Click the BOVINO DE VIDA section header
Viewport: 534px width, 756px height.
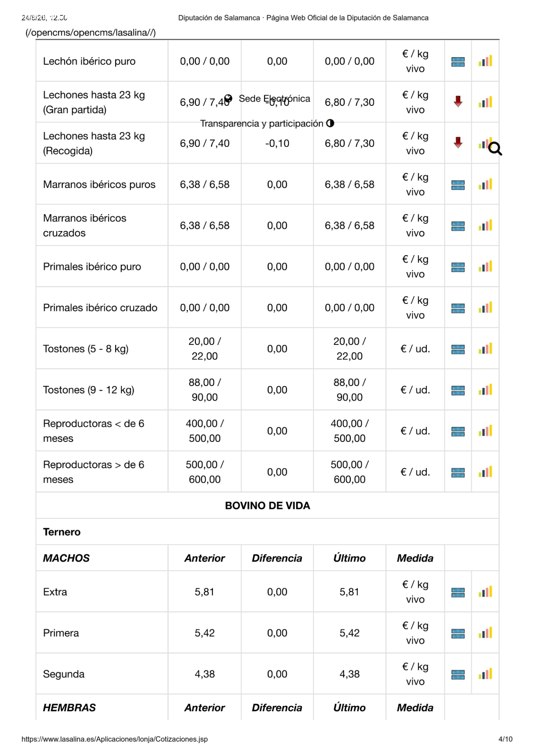pos(267,506)
